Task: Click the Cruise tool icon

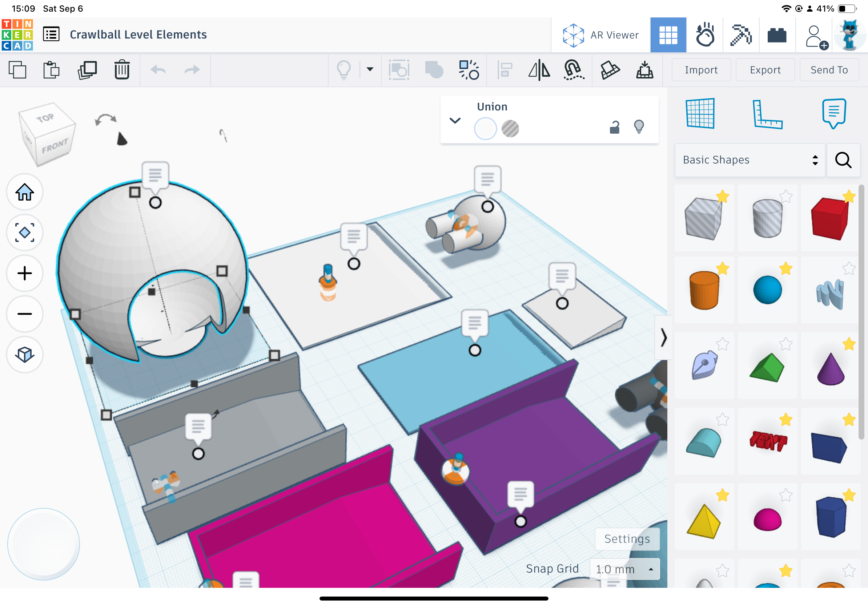Action: point(574,70)
